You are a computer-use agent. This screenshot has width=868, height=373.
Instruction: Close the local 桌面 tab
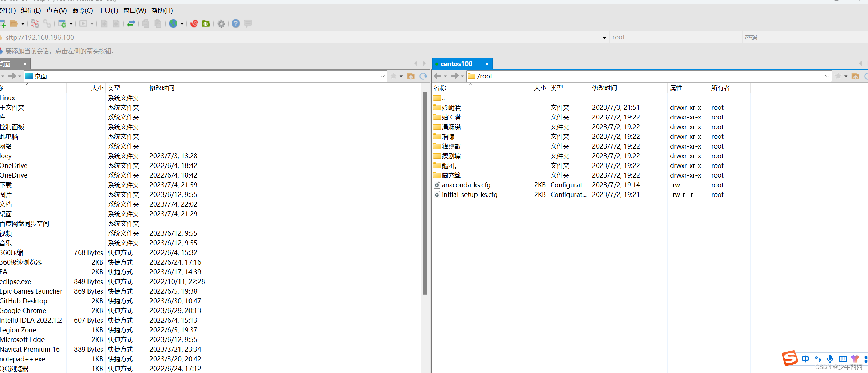tap(25, 64)
